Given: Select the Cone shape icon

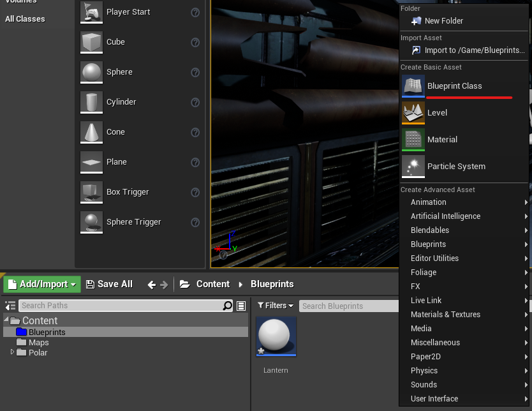Looking at the screenshot, I should click(x=91, y=132).
